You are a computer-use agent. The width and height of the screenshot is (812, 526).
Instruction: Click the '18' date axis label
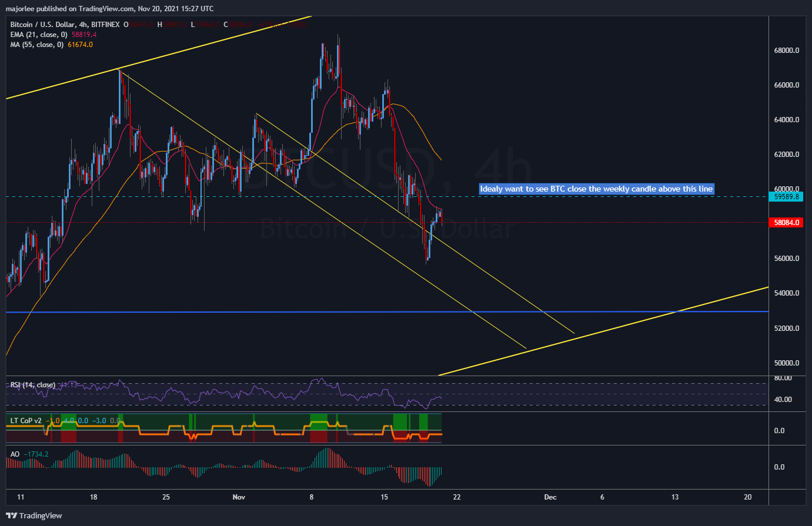click(93, 497)
